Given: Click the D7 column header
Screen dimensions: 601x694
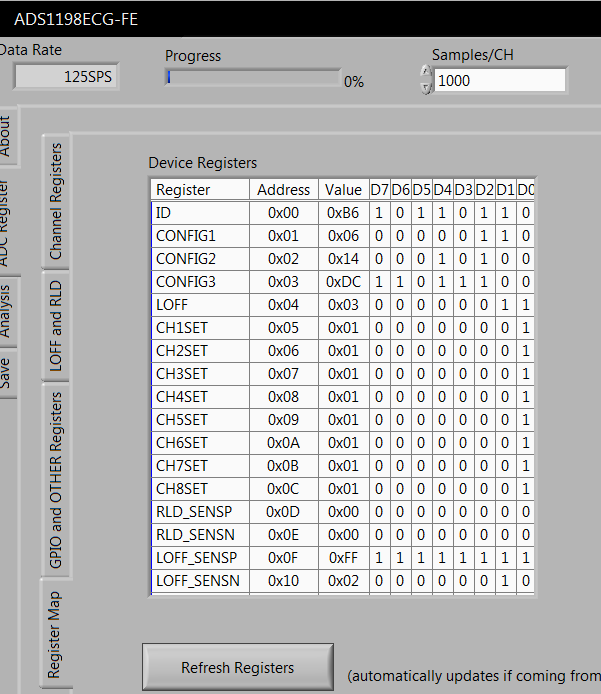Looking at the screenshot, I should click(x=379, y=190).
